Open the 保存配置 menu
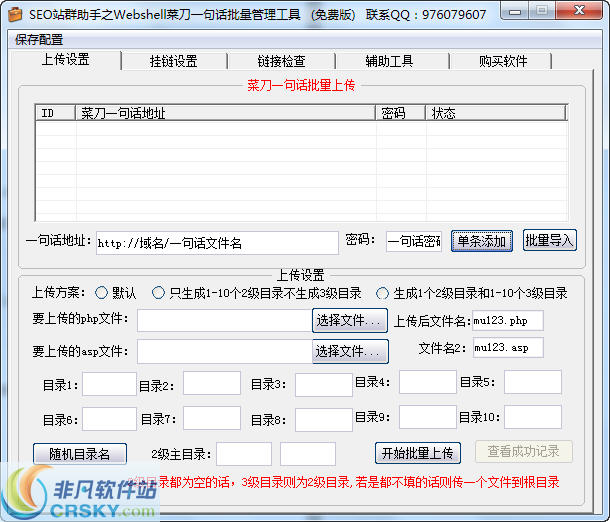The width and height of the screenshot is (610, 522). tap(39, 39)
